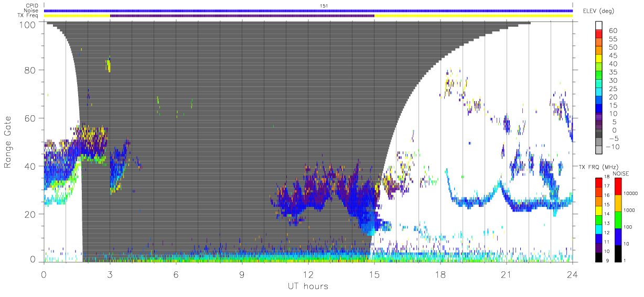The height and width of the screenshot is (297, 644).
Task: Click the '80' tick on the Range Gate axis
Action: click(x=31, y=70)
